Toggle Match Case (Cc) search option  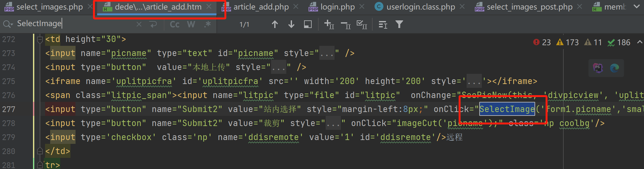(175, 25)
